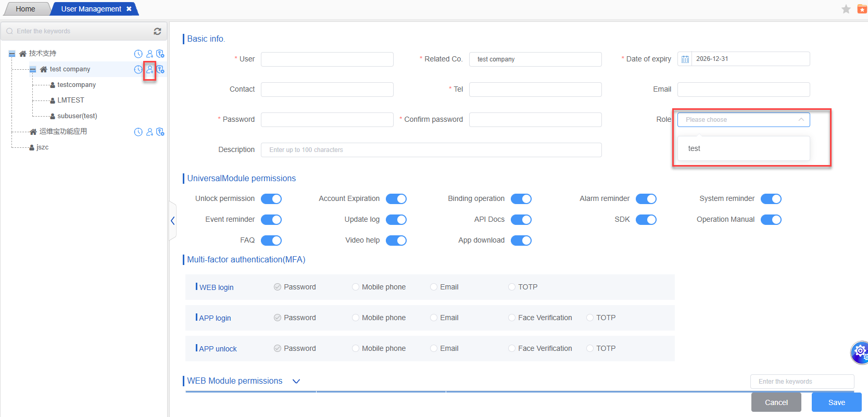Turn off the SDK toggle
This screenshot has height=417, width=868.
click(646, 220)
